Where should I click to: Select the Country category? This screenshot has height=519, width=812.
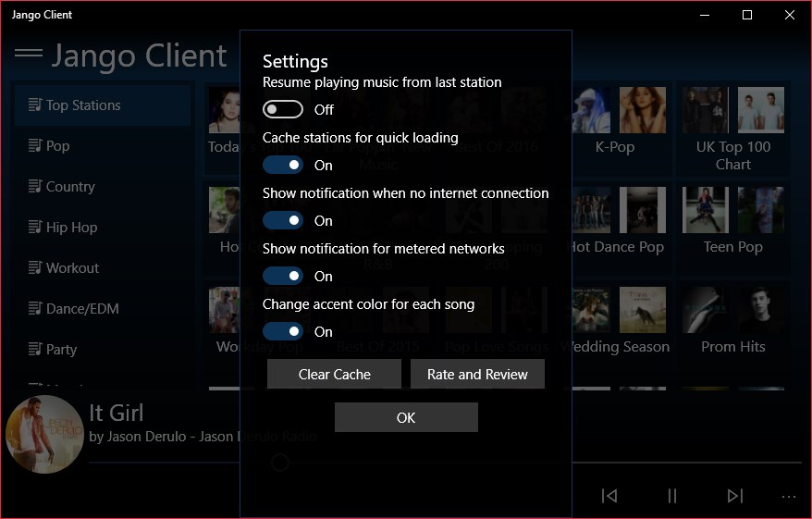(103, 187)
